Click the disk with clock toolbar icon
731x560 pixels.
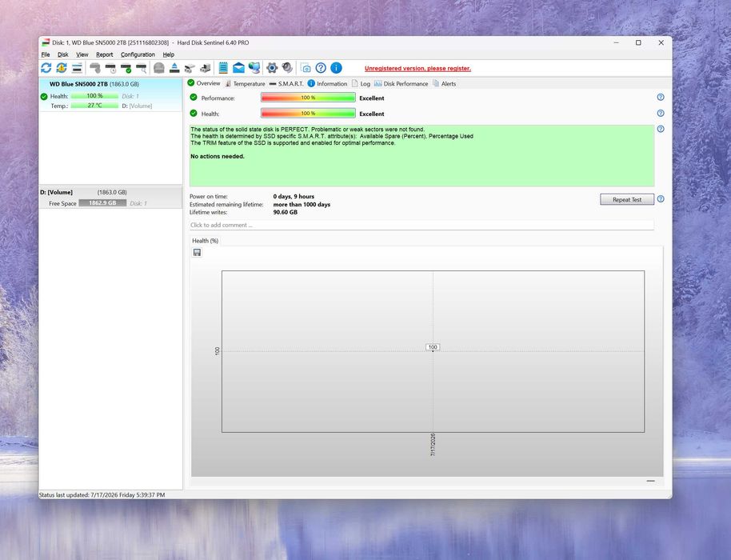click(110, 68)
